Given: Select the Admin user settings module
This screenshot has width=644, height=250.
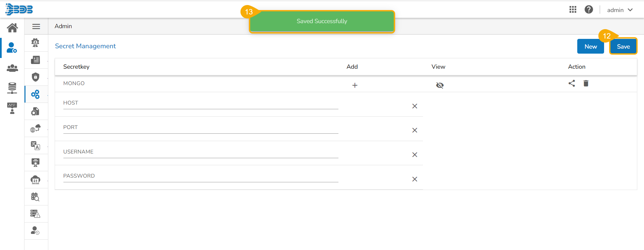Looking at the screenshot, I should 12,48.
